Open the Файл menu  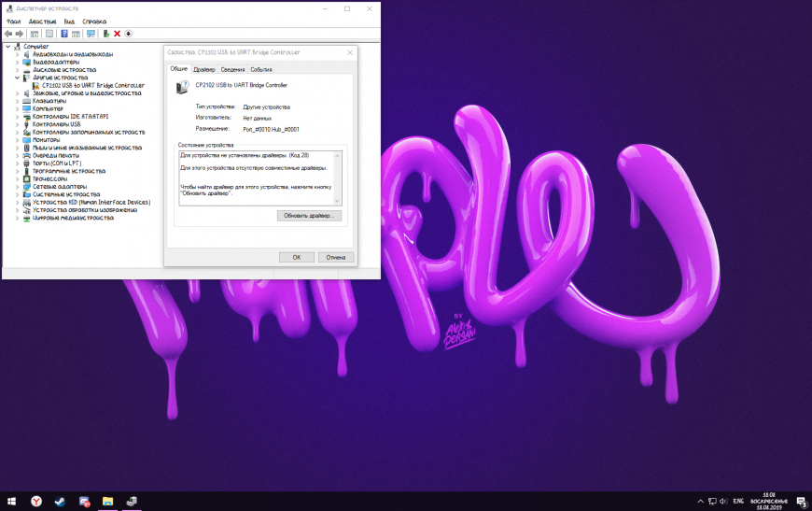13,21
